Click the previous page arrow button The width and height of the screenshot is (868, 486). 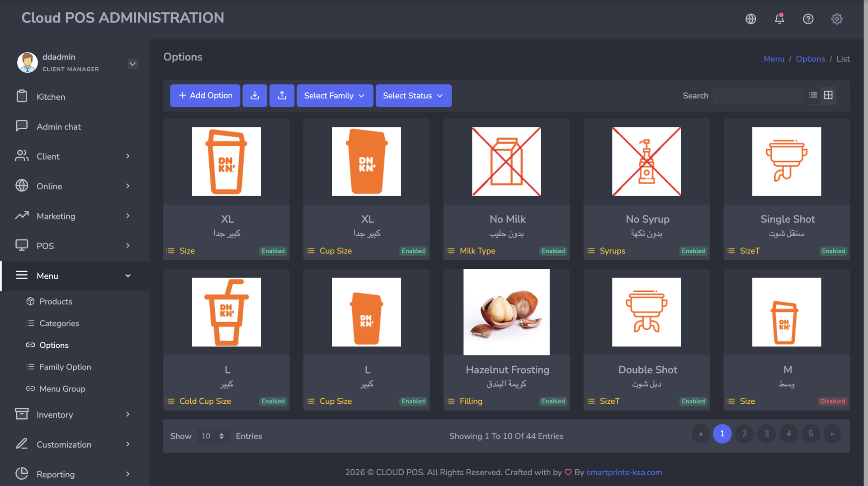(701, 434)
